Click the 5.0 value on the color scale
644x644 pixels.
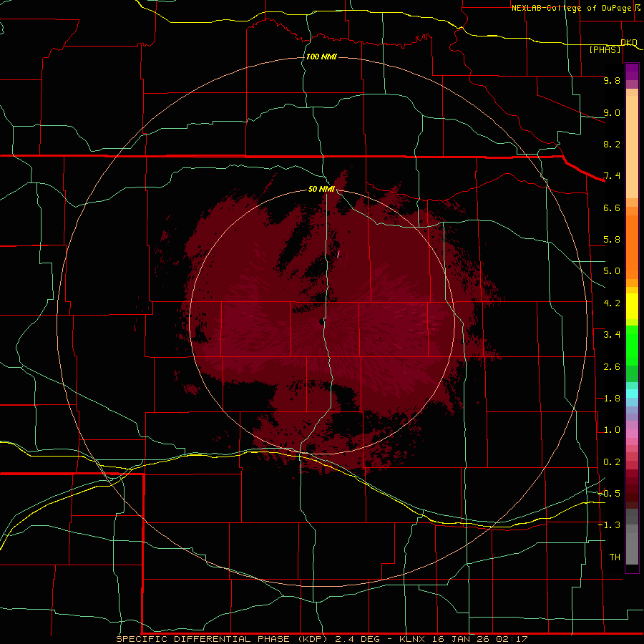[x=612, y=271]
